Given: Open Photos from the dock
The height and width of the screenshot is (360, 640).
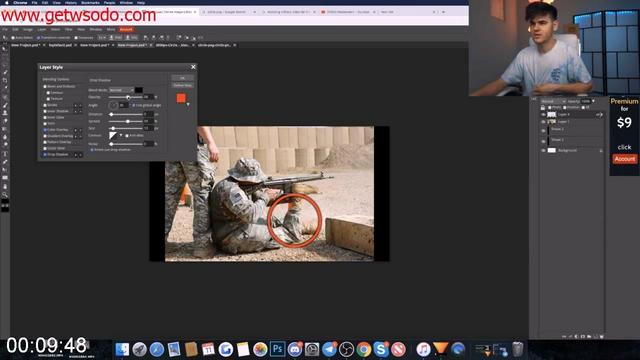Looking at the screenshot, I should click(260, 349).
